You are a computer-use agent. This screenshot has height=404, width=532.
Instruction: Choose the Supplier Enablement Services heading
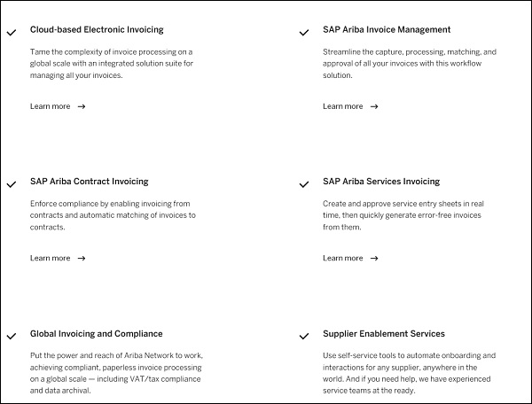point(384,334)
